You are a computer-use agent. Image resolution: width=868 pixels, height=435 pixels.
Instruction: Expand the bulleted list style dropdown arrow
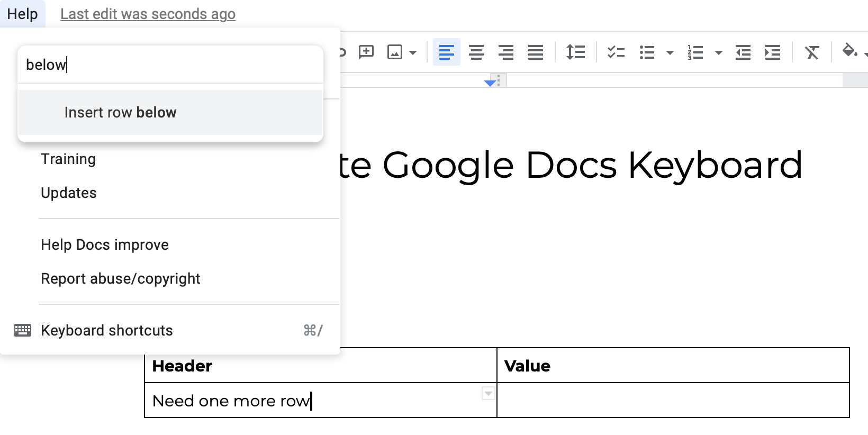pyautogui.click(x=670, y=52)
